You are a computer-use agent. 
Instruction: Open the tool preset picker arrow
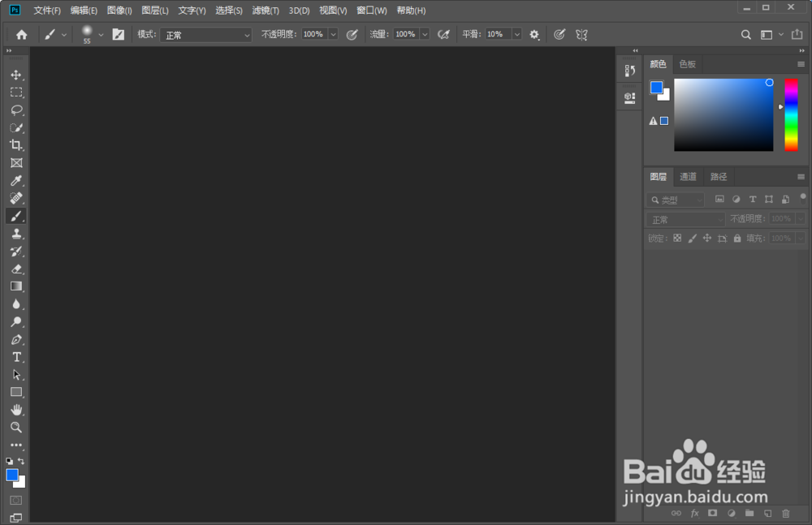pyautogui.click(x=63, y=35)
